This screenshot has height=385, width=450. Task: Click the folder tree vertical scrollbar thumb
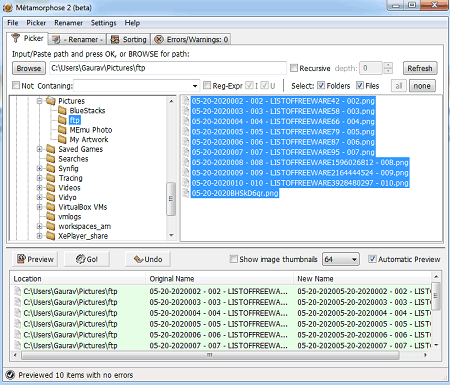click(x=171, y=199)
